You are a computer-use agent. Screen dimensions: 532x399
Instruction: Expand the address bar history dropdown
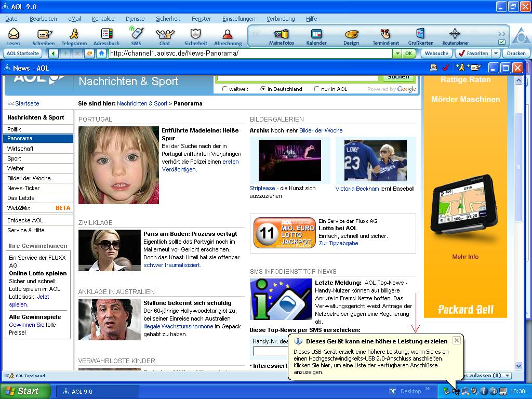pos(397,54)
